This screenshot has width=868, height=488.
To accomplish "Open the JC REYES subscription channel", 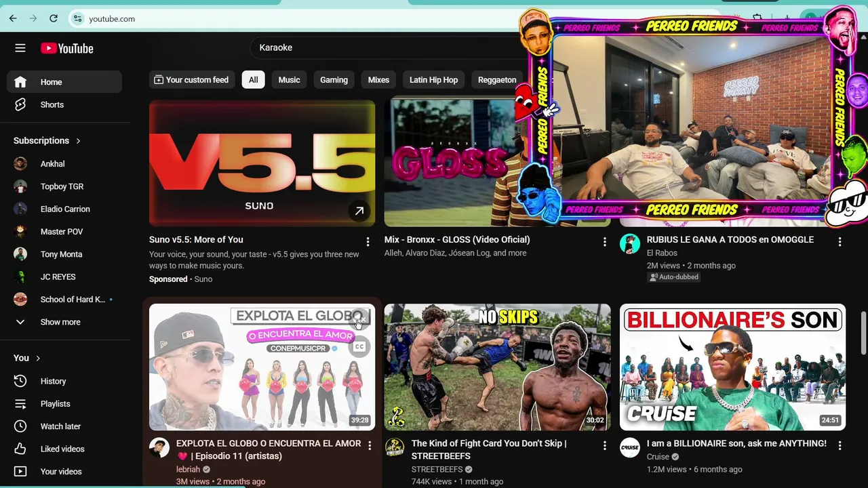I will (x=64, y=277).
